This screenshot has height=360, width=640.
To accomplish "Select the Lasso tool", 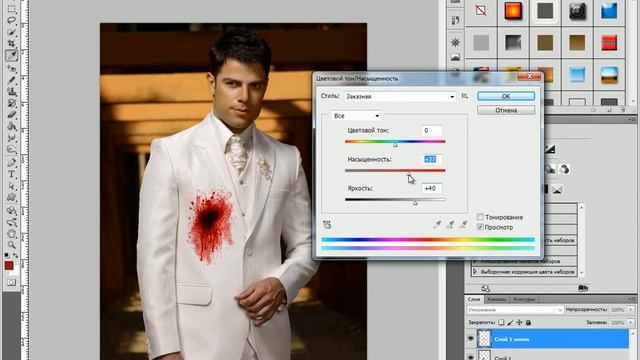I will 11,20.
